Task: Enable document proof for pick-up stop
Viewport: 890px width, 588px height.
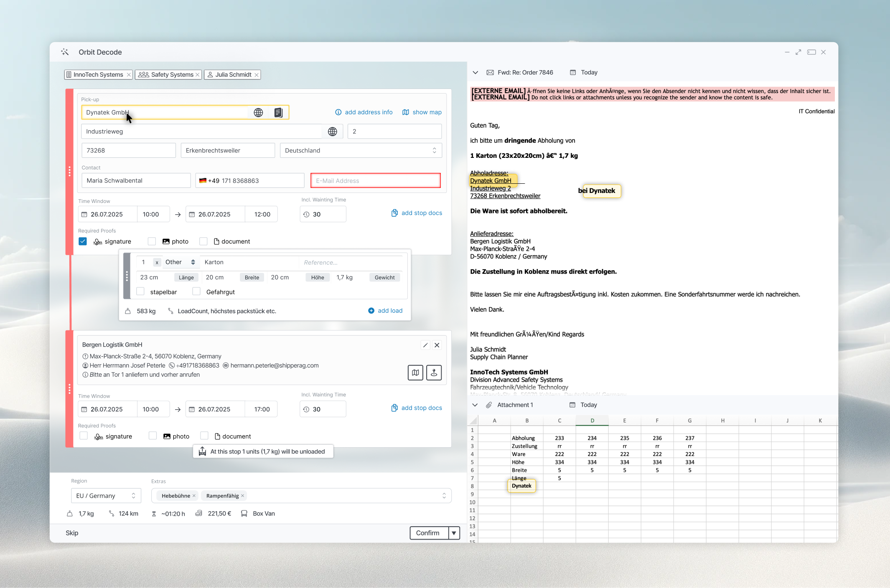Action: point(203,241)
